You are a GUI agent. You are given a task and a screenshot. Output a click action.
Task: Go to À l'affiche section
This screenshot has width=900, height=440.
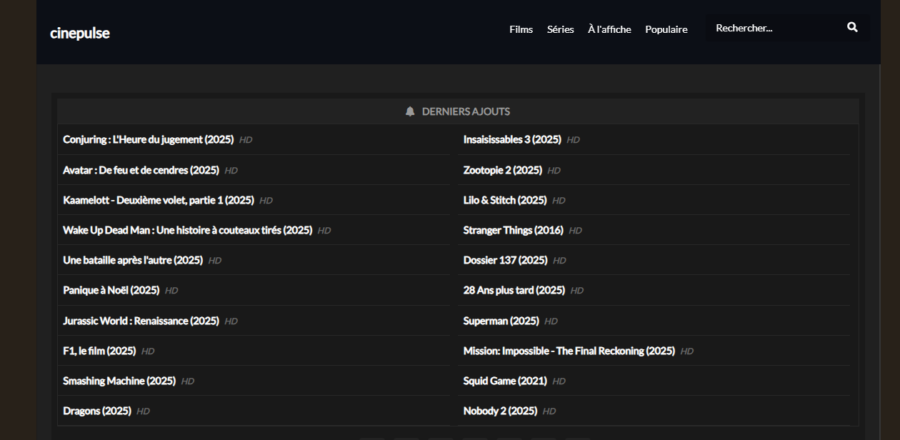pos(609,29)
